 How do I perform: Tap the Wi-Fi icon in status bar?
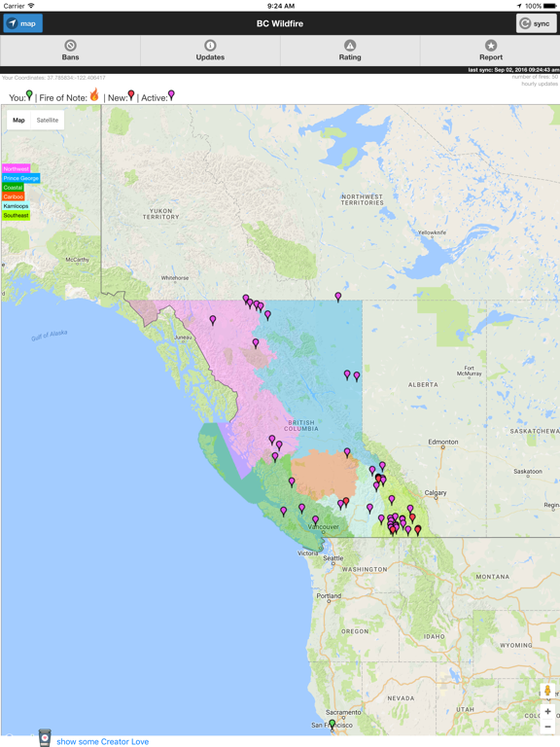point(31,6)
